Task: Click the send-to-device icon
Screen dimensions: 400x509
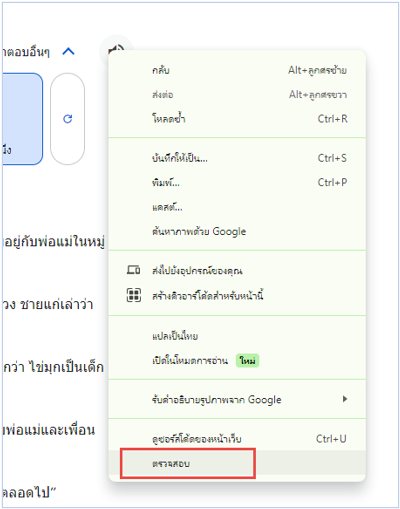Action: [133, 270]
